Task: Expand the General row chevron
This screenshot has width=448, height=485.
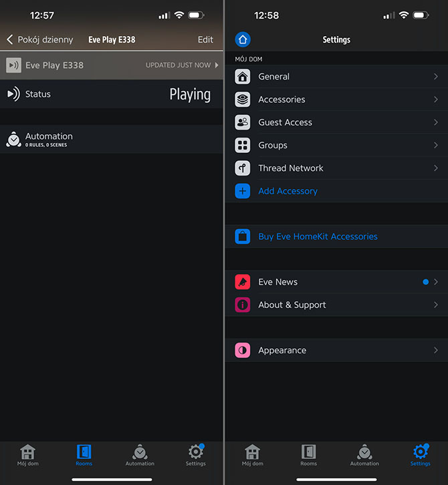Action: (436, 76)
